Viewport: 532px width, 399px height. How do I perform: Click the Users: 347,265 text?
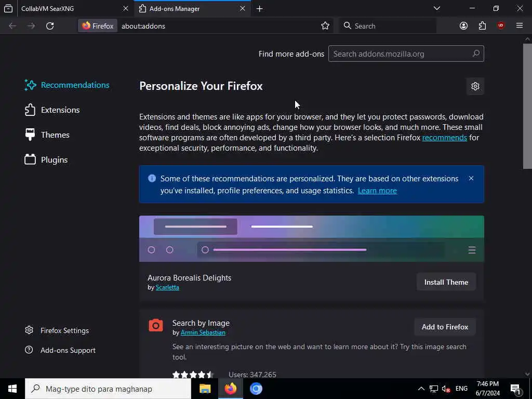point(252,375)
